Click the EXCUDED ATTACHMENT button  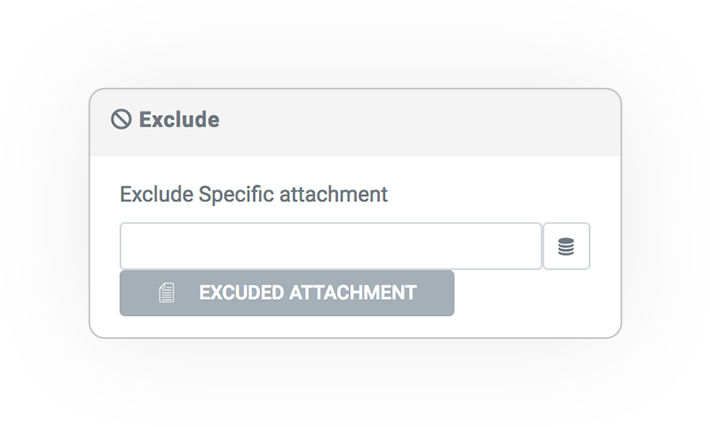[287, 293]
